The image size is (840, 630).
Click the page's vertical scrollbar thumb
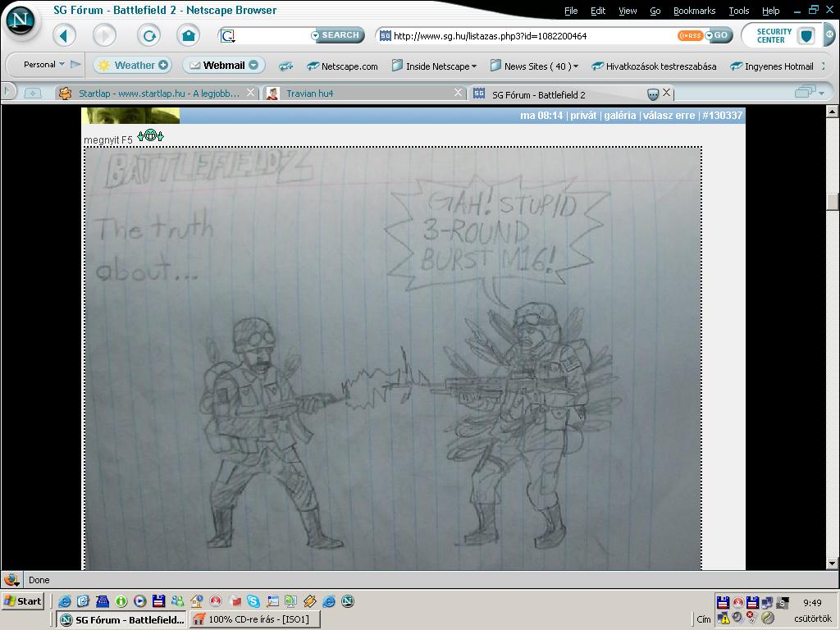coord(833,202)
